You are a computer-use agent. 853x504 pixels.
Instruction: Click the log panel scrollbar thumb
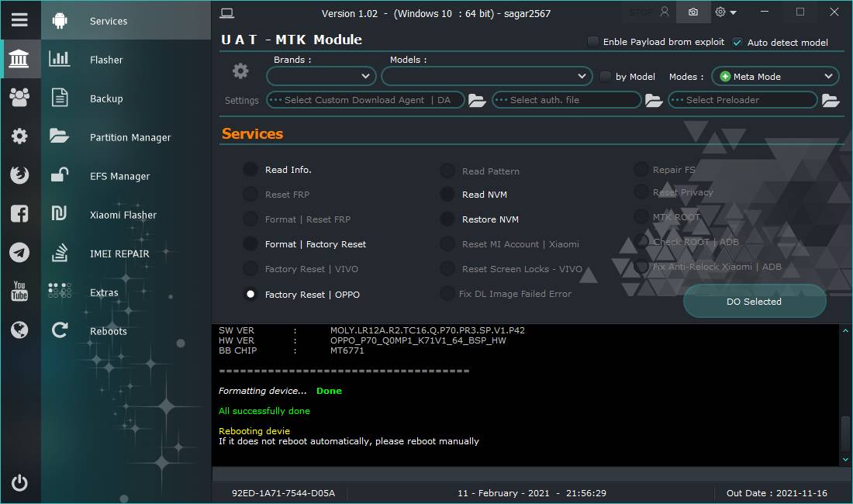click(x=845, y=434)
